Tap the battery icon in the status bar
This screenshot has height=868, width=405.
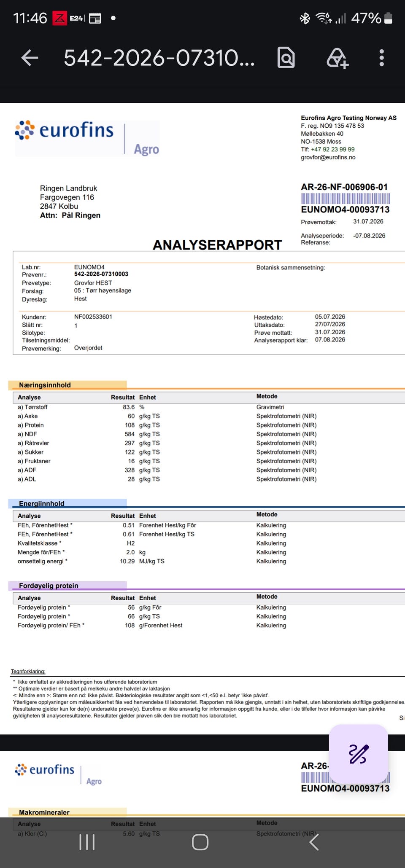(389, 18)
